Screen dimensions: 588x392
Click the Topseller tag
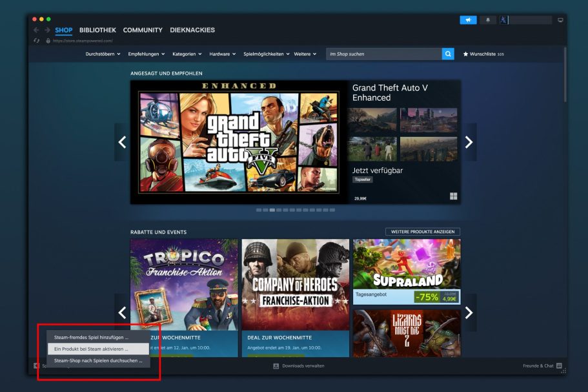(x=362, y=180)
